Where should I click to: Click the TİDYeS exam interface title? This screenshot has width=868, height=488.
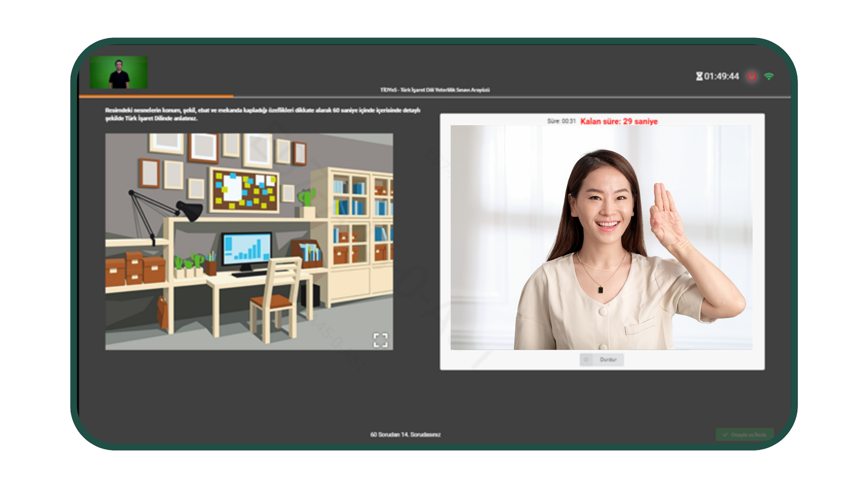click(x=434, y=90)
